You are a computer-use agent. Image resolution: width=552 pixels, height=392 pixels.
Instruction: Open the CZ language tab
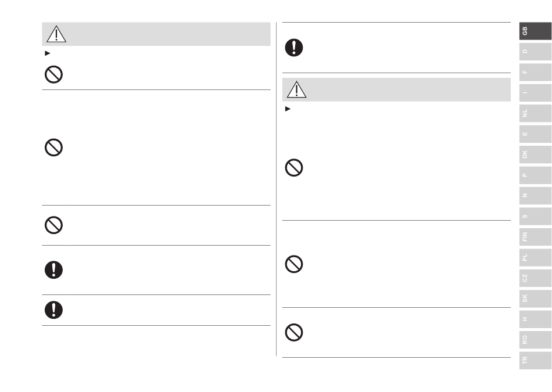535,278
